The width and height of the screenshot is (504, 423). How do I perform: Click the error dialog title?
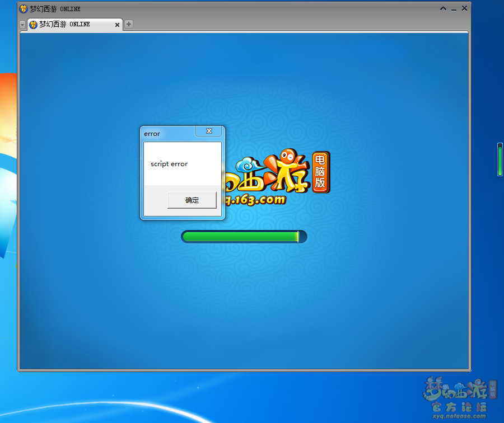152,134
